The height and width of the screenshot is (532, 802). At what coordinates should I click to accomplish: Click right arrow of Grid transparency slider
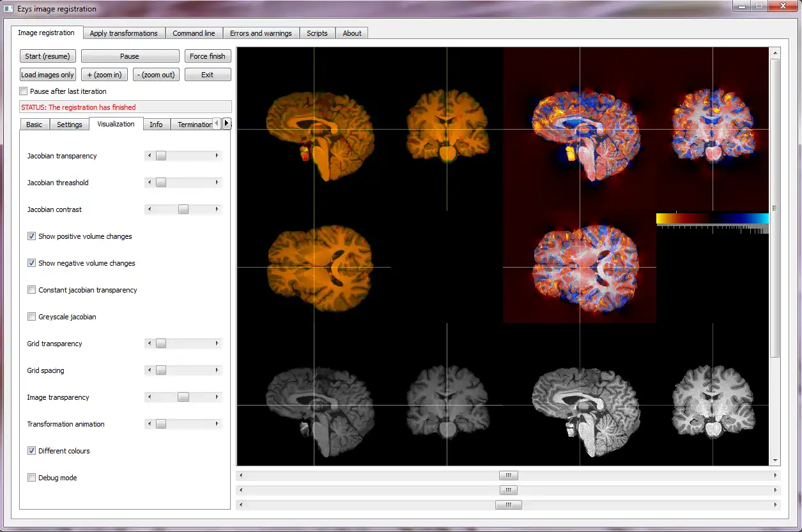[217, 344]
